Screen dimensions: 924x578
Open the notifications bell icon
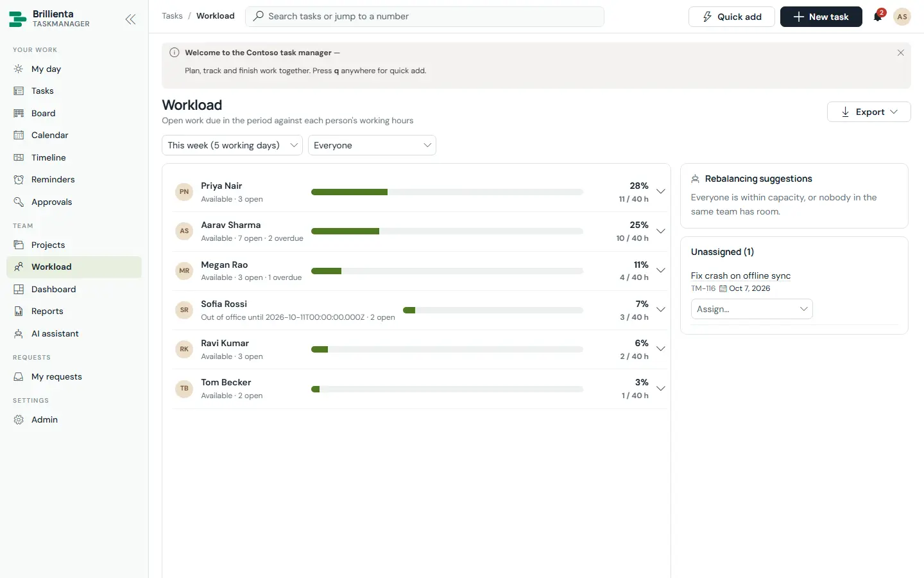(x=878, y=17)
